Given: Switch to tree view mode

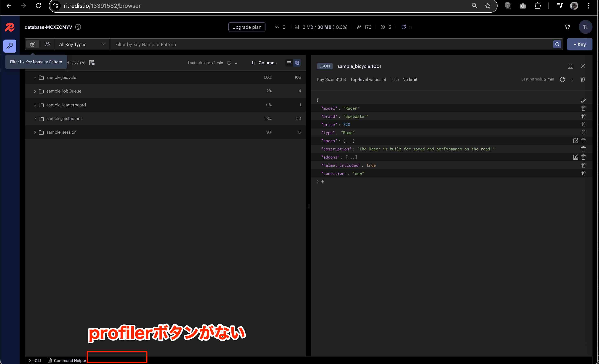Looking at the screenshot, I should tap(297, 63).
